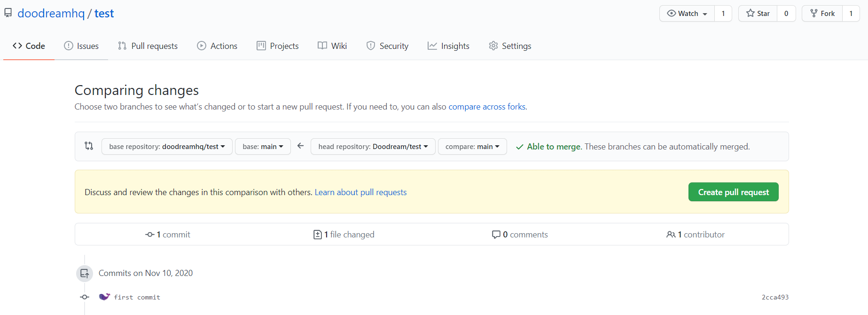Switch to the Code tab
The image size is (868, 315).
[29, 46]
